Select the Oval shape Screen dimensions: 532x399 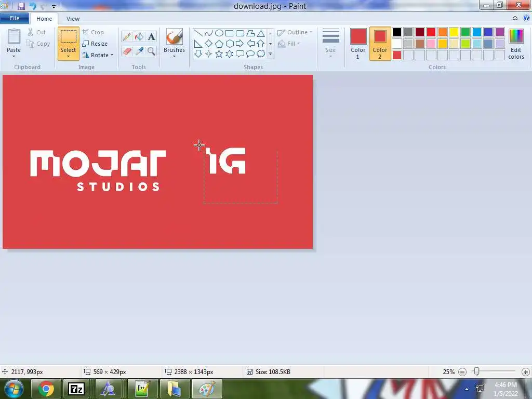tap(219, 33)
